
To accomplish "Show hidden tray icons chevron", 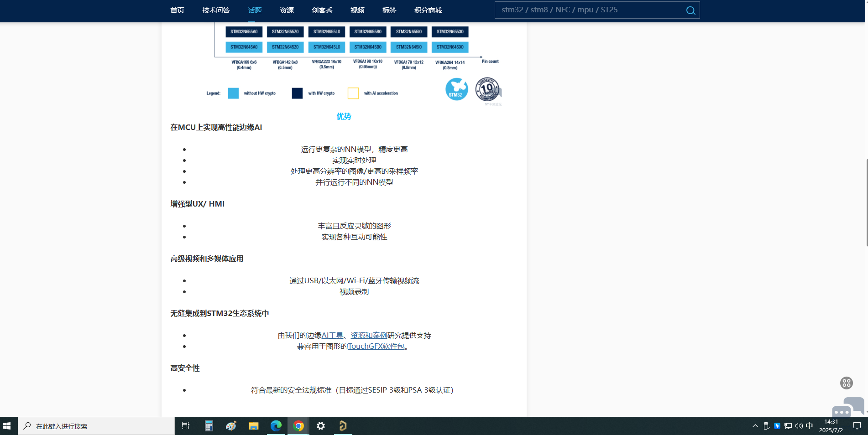I will pyautogui.click(x=755, y=426).
